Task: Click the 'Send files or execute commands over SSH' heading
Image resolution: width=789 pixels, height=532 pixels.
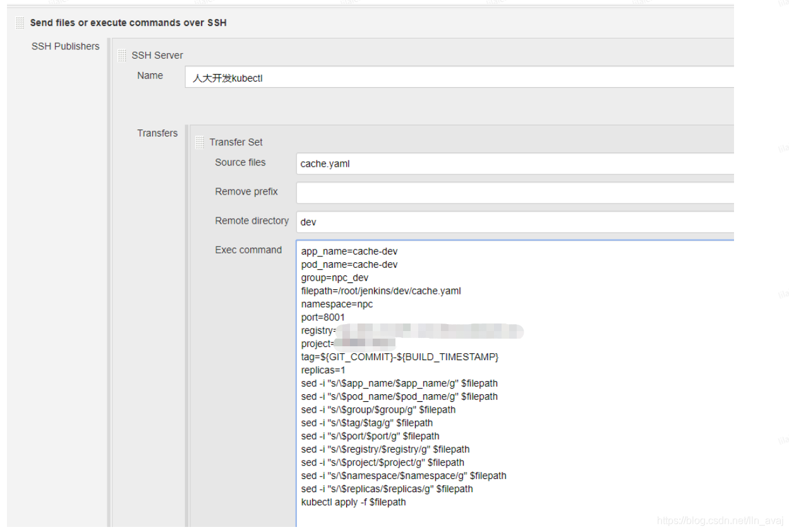Action: point(128,23)
